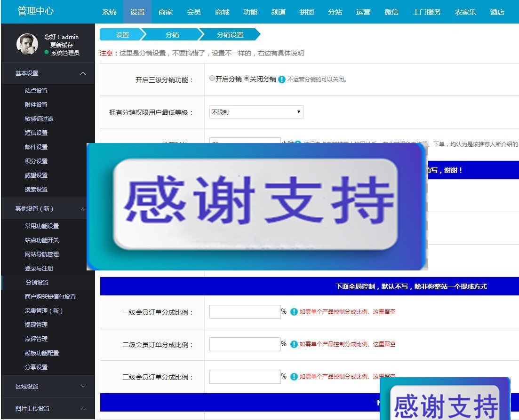Click the 分销设置 breadcrumb arrow step

click(x=229, y=34)
